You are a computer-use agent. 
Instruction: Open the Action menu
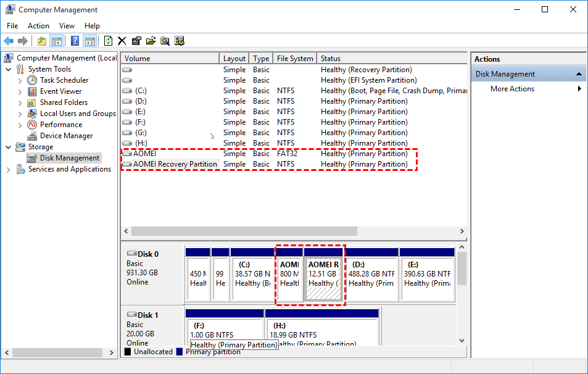click(x=38, y=26)
